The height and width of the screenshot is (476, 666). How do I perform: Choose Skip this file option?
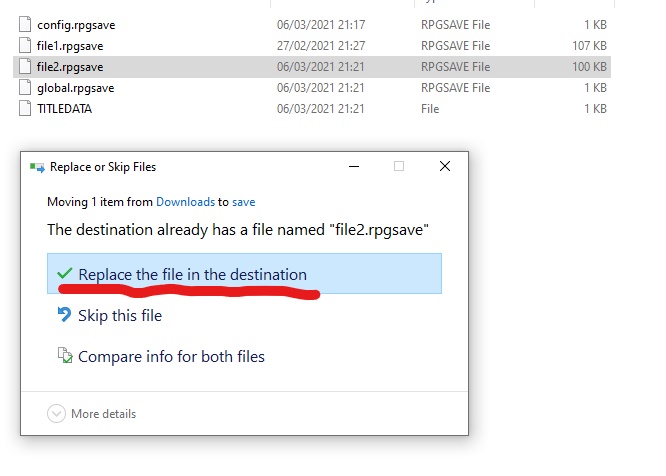[119, 315]
